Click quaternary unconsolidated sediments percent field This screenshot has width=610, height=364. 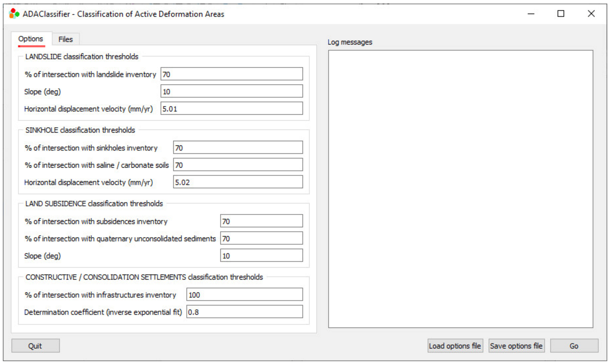tap(261, 238)
